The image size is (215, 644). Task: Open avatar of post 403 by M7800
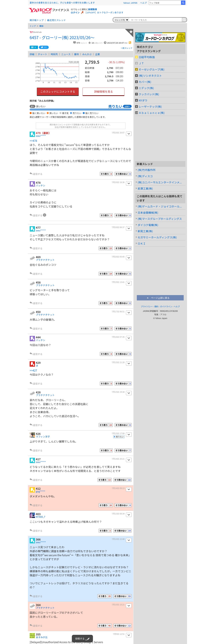32,515
